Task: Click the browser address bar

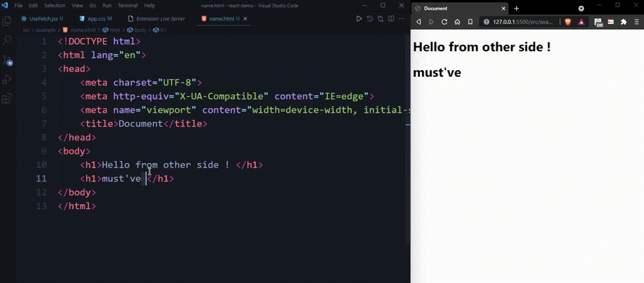Action: pos(519,22)
